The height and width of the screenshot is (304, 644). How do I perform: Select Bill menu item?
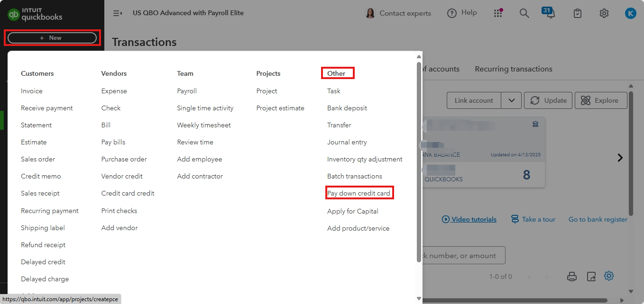coord(106,125)
